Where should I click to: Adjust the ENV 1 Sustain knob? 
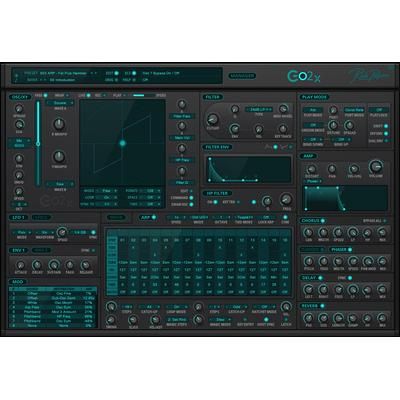[x=53, y=265]
